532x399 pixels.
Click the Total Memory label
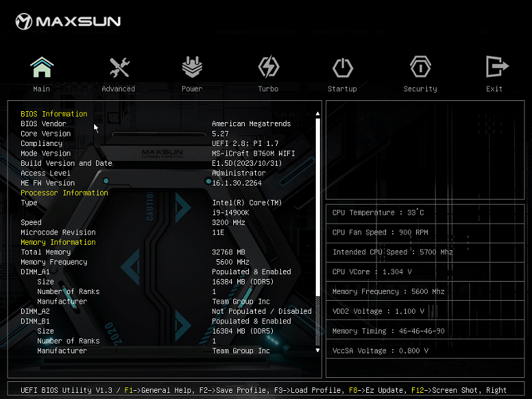46,252
